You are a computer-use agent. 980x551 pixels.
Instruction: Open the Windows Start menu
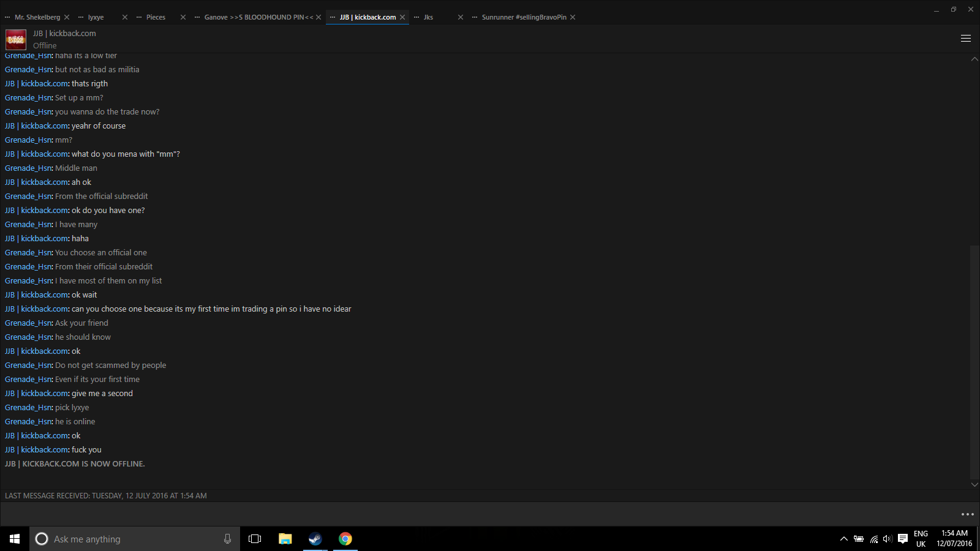(x=15, y=539)
